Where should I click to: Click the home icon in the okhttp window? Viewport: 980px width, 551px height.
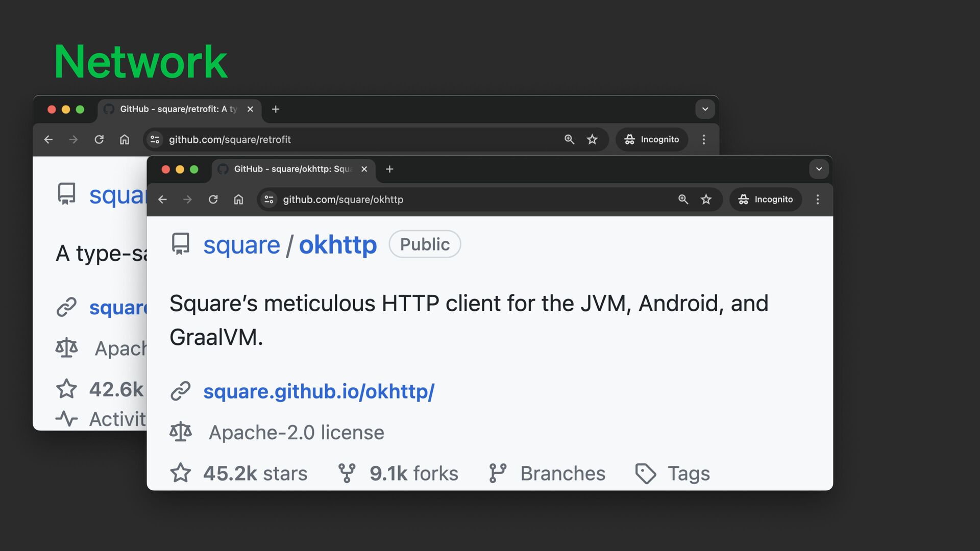pyautogui.click(x=238, y=199)
